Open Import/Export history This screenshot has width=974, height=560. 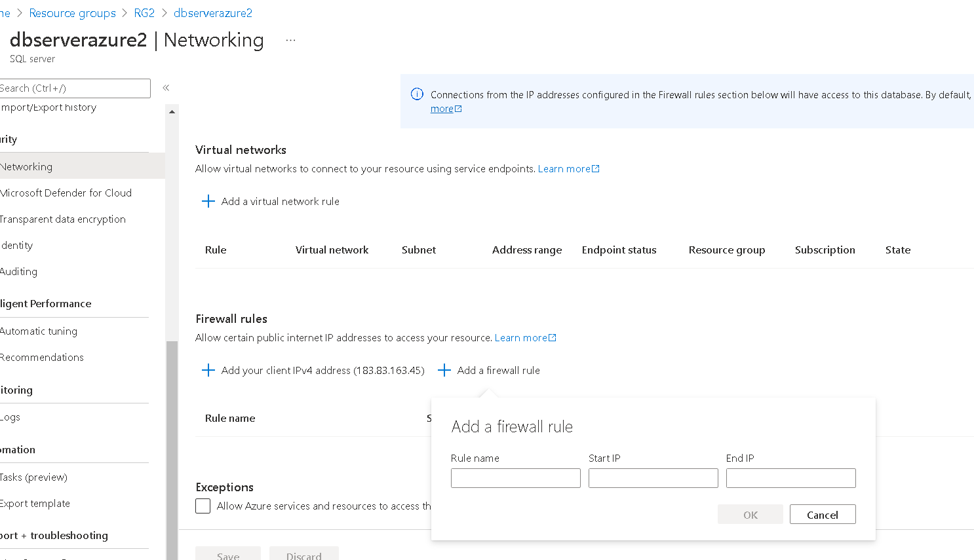tap(48, 107)
